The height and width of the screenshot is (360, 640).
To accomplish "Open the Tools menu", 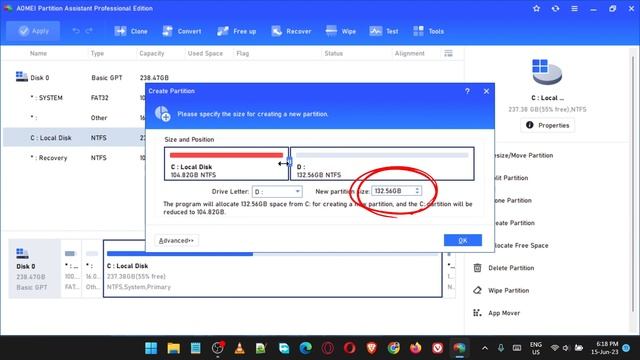I will pos(428,31).
